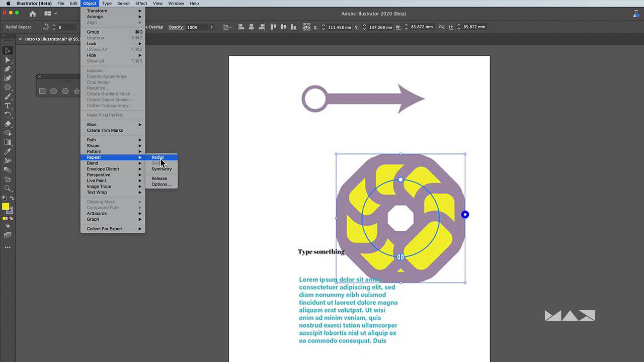Toggle constrain width and height proportions link
644x362 pixels.
pos(442,27)
